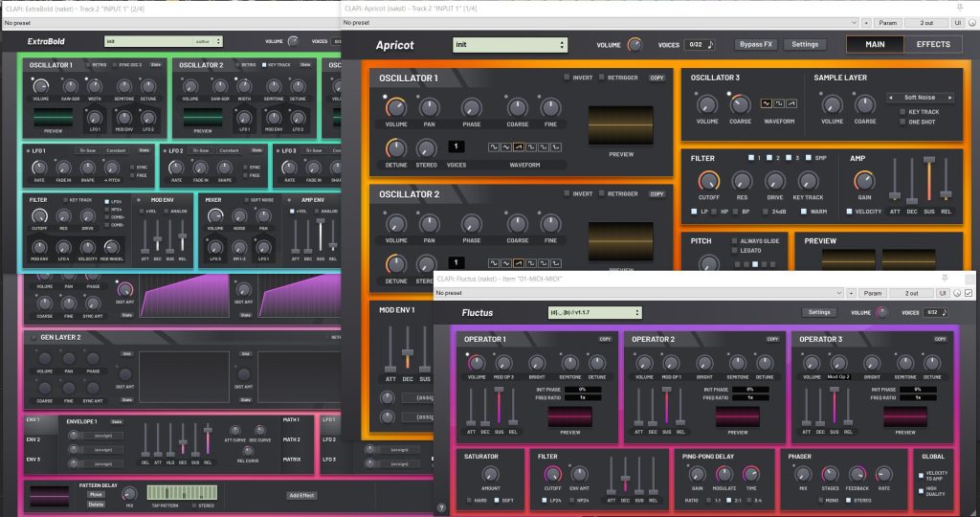Select the MAIN tab in Apricot
Viewport: 980px width, 517px height.
coord(875,44)
